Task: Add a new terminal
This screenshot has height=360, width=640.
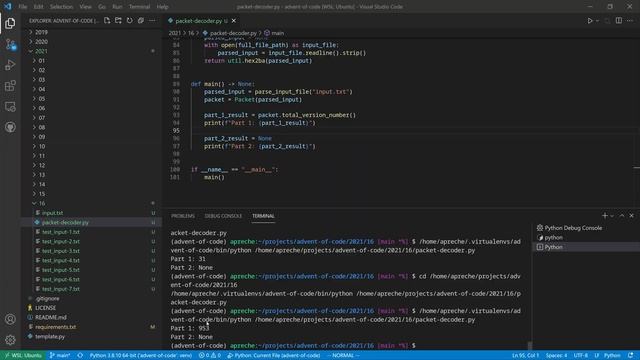Action: coord(604,216)
